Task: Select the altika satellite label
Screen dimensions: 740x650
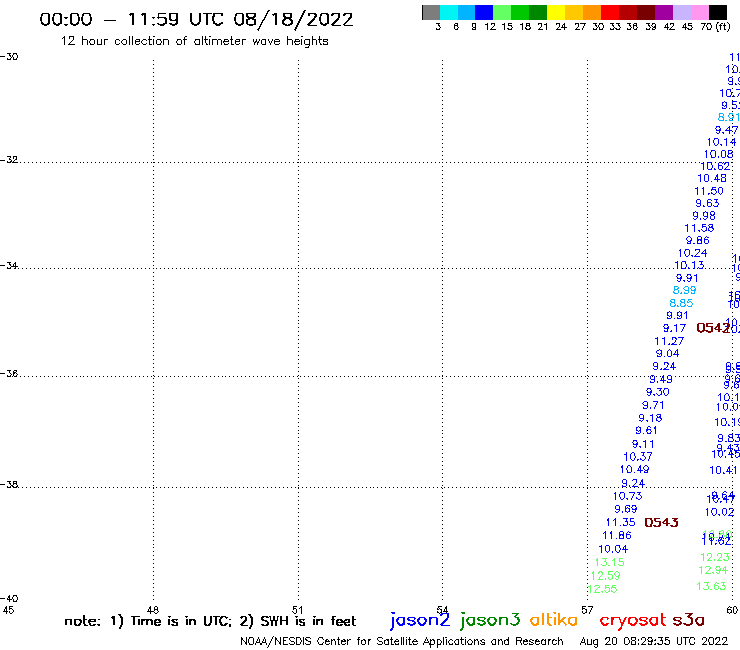Action: (x=554, y=620)
